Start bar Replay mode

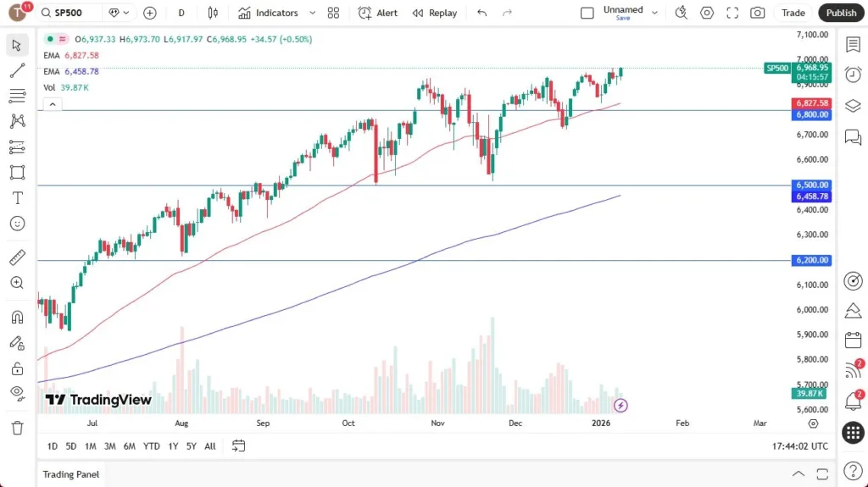[x=435, y=13]
